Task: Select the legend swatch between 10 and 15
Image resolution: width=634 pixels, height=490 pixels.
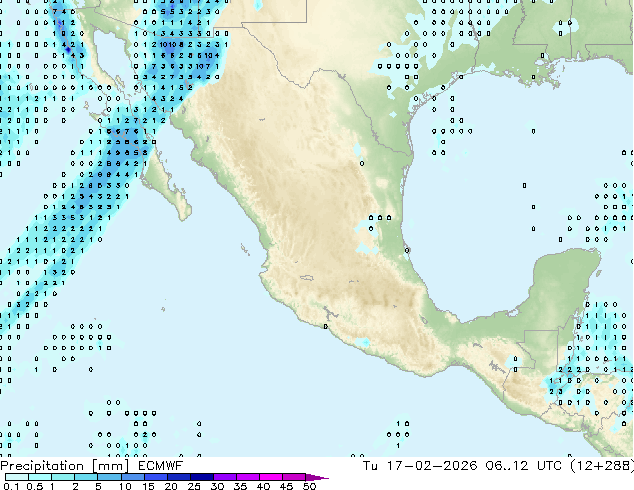Action: [x=133, y=477]
